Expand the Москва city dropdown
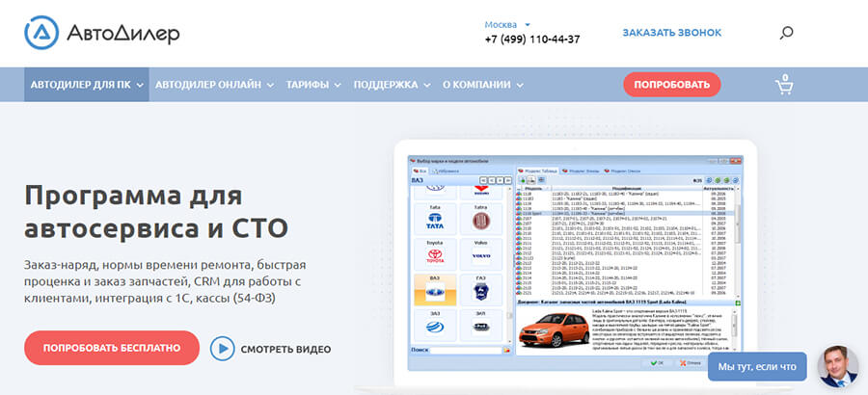This screenshot has width=868, height=395. (507, 24)
